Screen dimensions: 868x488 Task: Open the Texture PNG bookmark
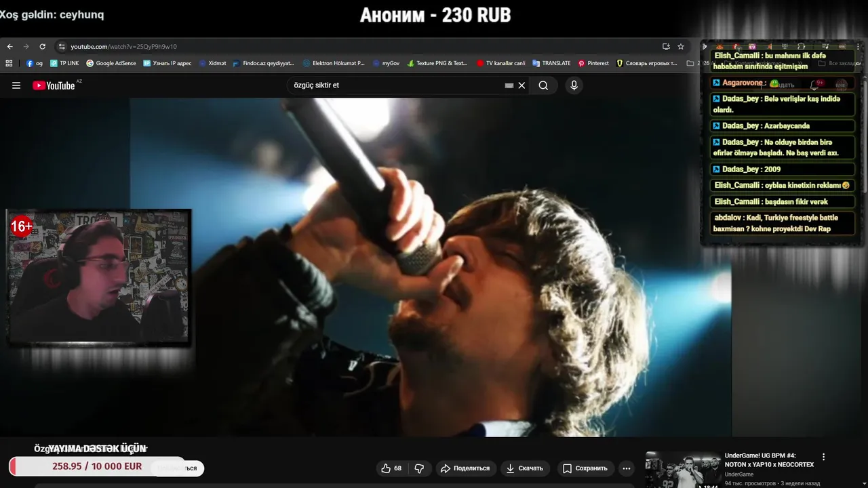point(437,63)
